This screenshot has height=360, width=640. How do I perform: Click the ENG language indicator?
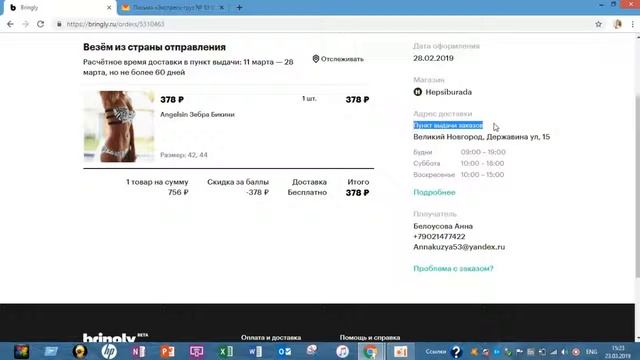click(x=591, y=351)
